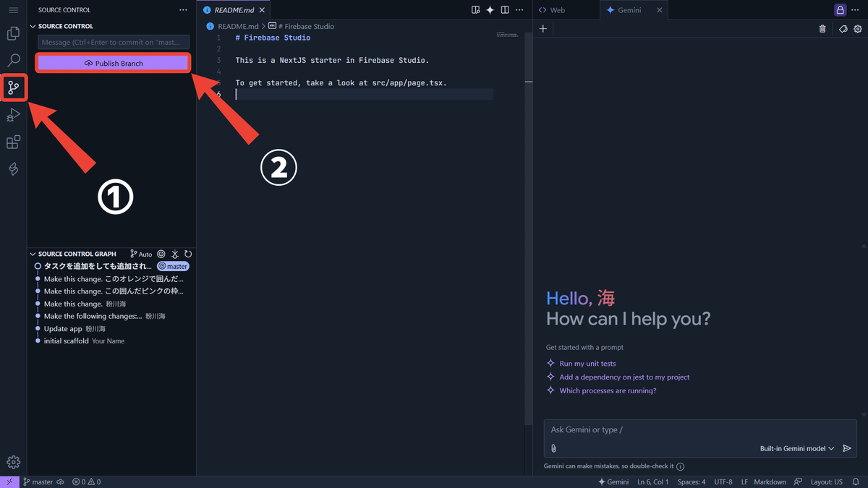The width and height of the screenshot is (868, 488).
Task: Click the purple lock icon at top right
Action: click(840, 10)
